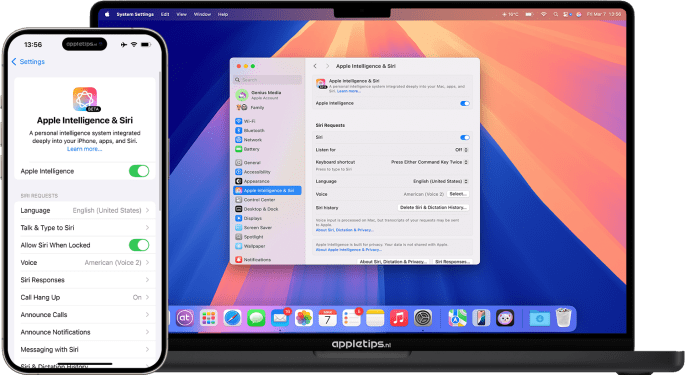
Task: Select Genius Media Apple Account
Action: pos(267,95)
